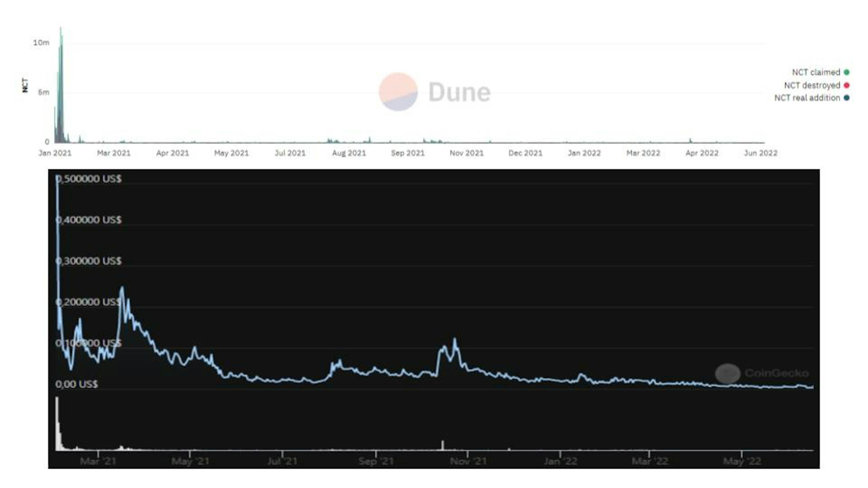Screen dimensions: 868x488
Task: Click the Jul 2021 x-axis label
Action: tap(290, 153)
